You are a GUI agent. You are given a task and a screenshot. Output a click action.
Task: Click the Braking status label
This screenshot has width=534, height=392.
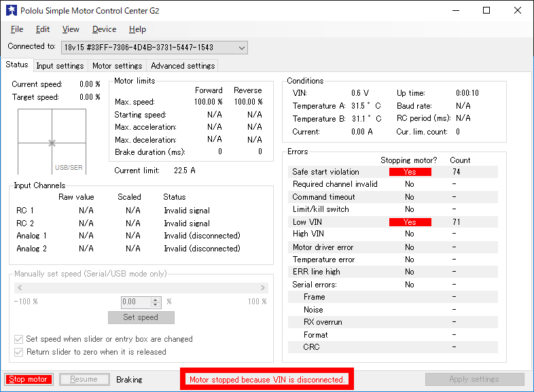point(129,380)
